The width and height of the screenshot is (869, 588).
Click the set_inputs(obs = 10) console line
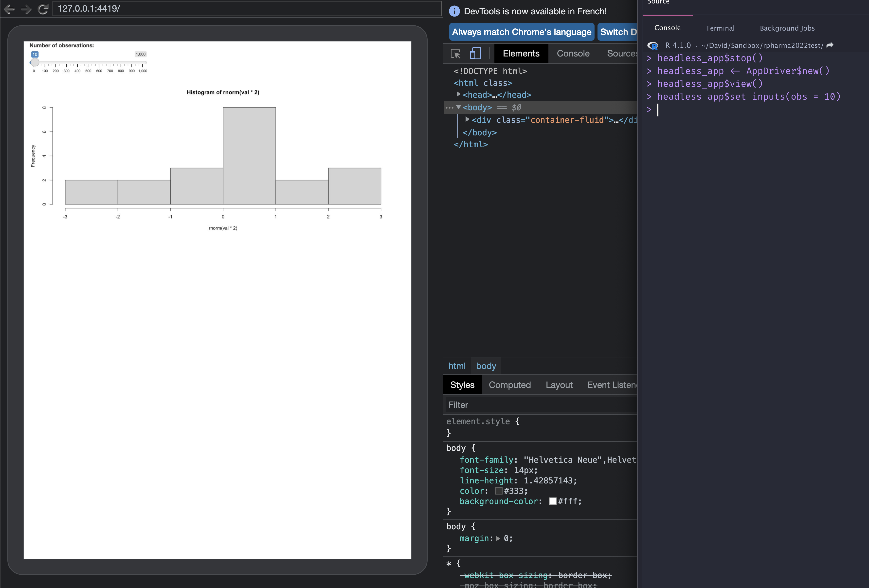coord(749,96)
